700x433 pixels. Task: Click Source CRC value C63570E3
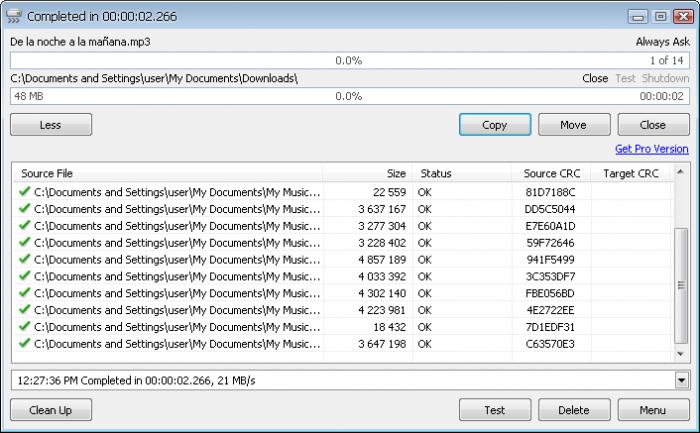pos(550,344)
